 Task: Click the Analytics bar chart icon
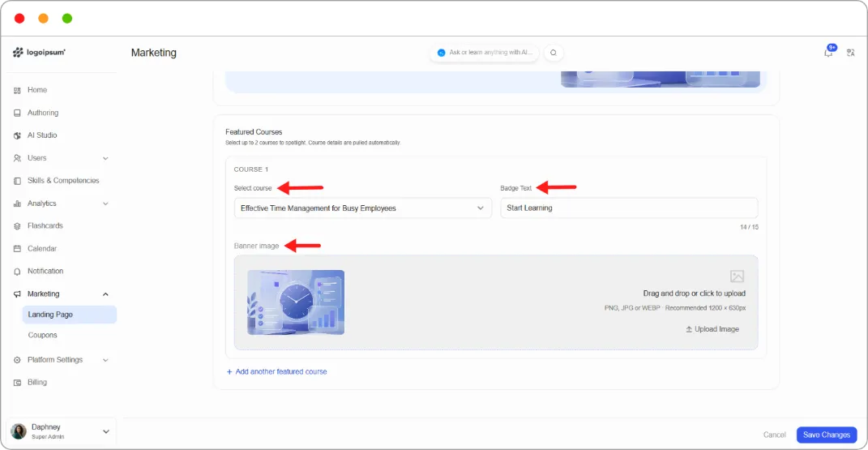point(17,204)
